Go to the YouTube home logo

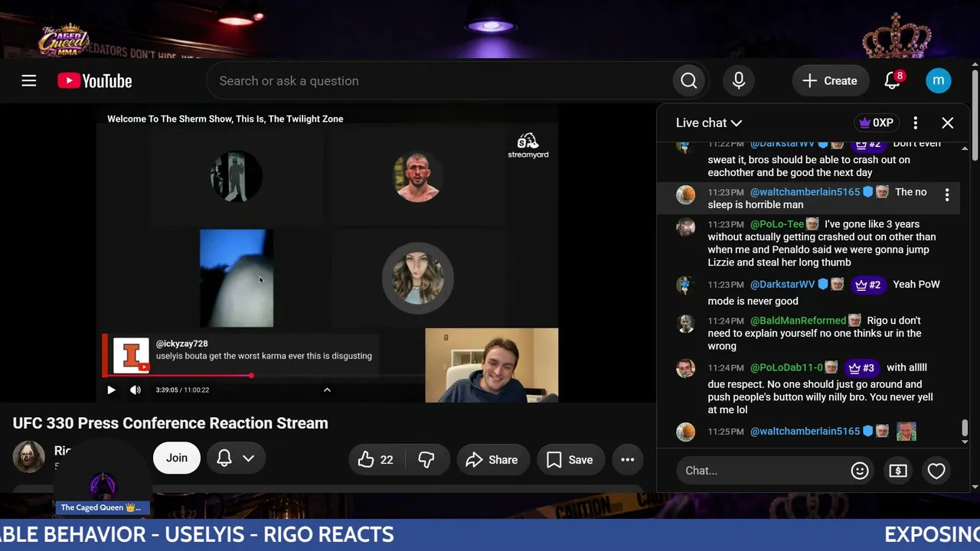(95, 80)
